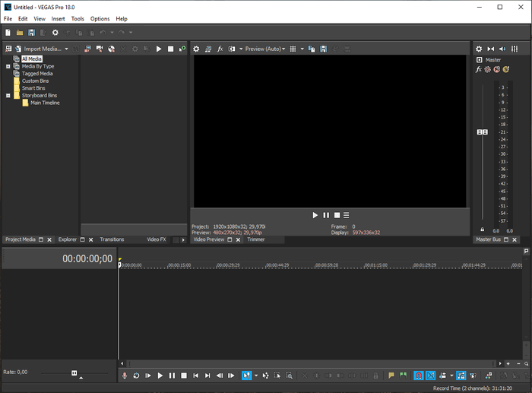Open Master FX icon

478,70
